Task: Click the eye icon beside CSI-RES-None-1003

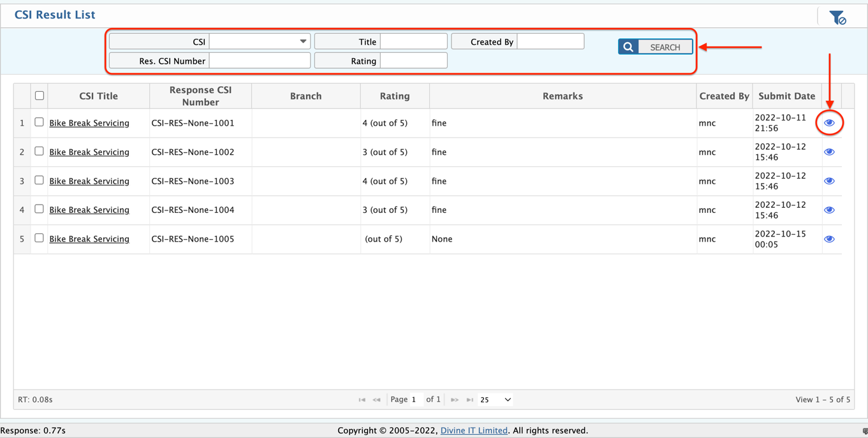Action: tap(829, 180)
